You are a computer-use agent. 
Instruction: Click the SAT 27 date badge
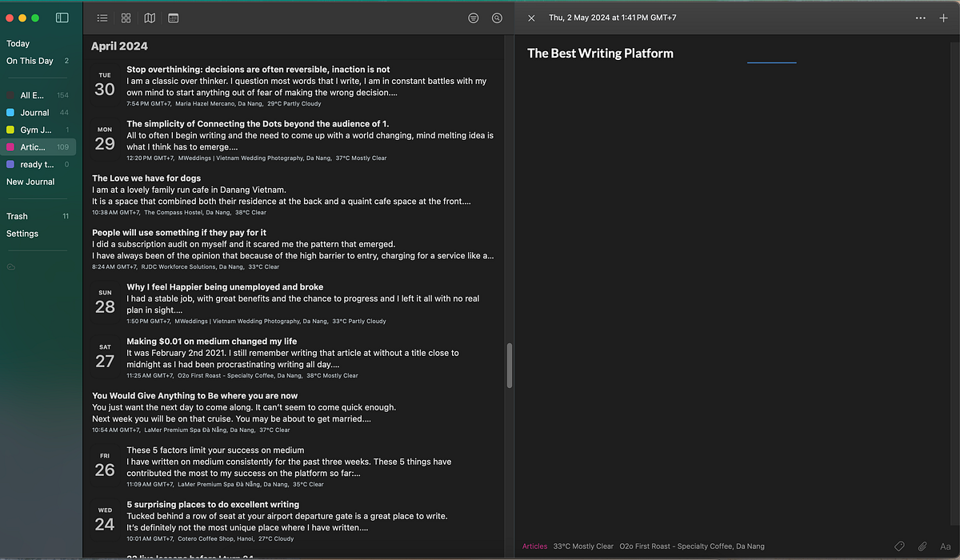point(105,357)
